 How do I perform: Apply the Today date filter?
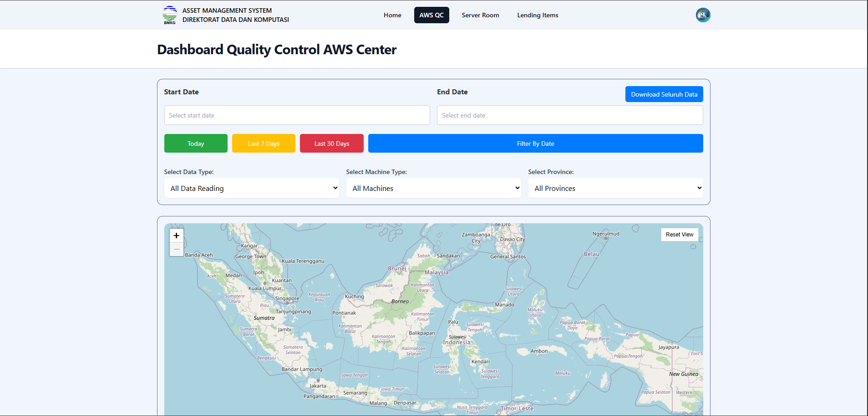[x=195, y=143]
